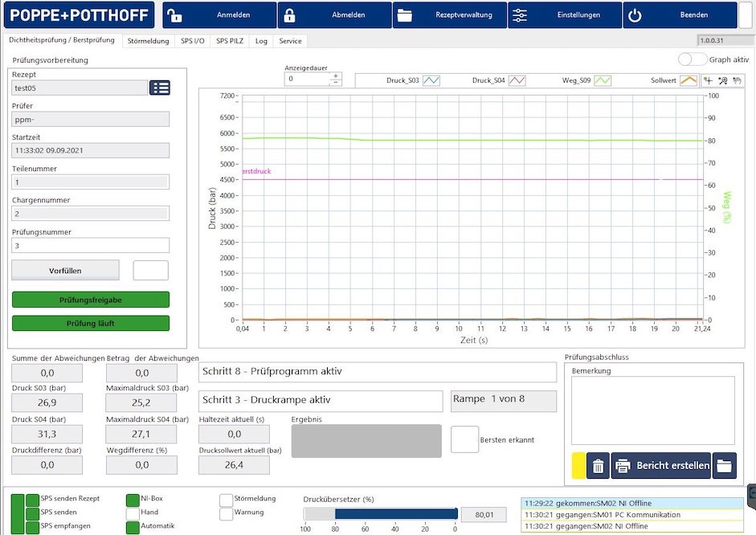Open the SPS PILZ tab
This screenshot has width=756, height=535.
230,40
